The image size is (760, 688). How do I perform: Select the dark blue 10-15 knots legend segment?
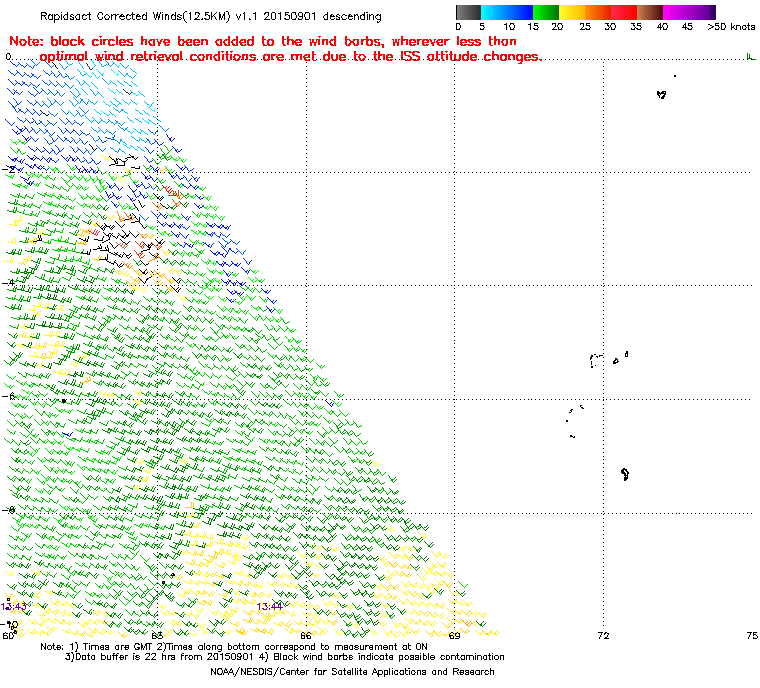click(x=520, y=12)
